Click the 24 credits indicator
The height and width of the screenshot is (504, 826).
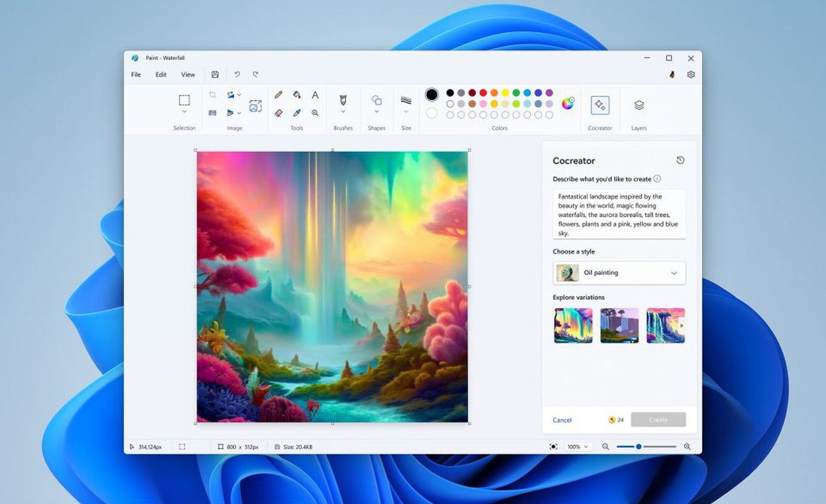pyautogui.click(x=616, y=420)
